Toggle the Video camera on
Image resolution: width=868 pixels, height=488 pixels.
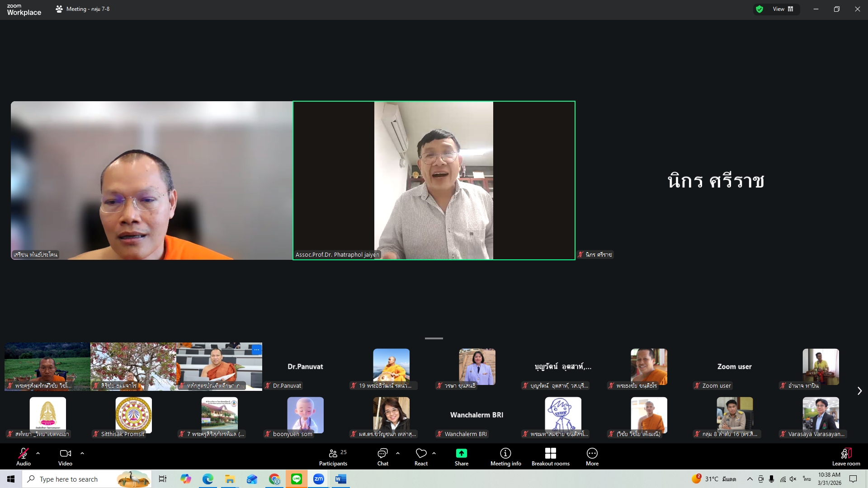tap(65, 456)
